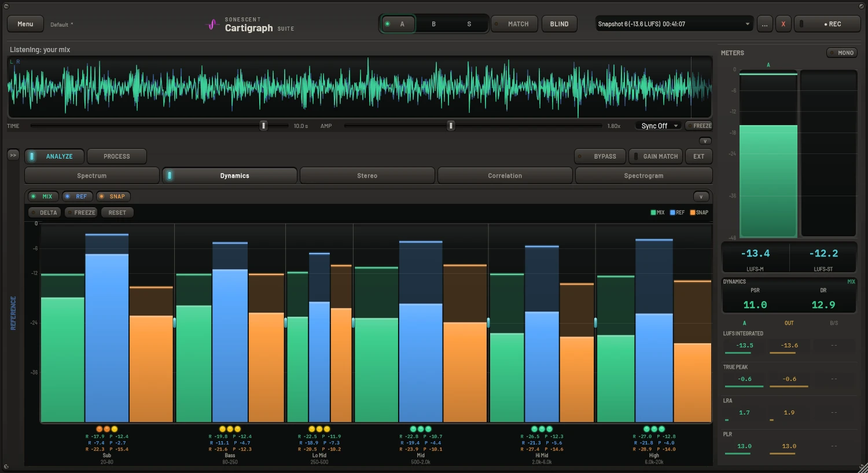
Task: Click the EXT button
Action: [x=699, y=156]
